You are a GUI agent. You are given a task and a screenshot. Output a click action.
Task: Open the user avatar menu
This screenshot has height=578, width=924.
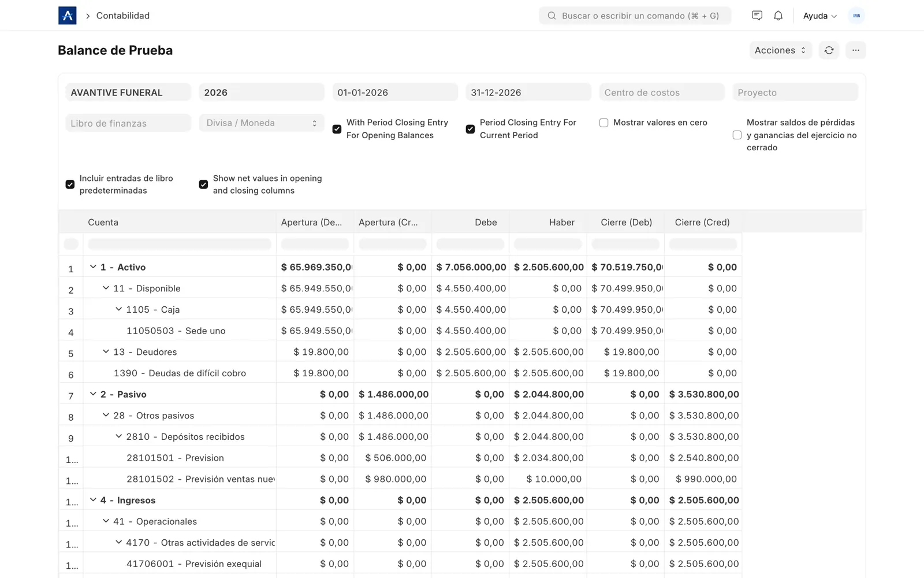coord(856,16)
